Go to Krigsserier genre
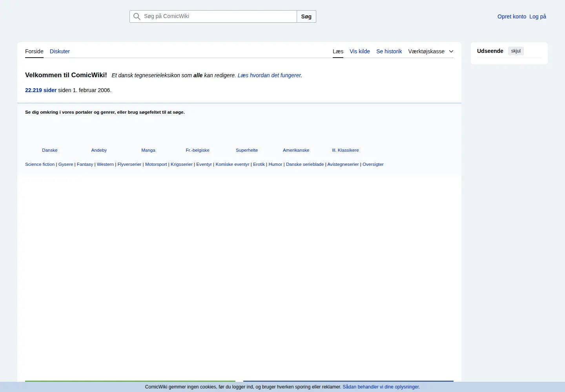565x392 pixels. point(182,164)
